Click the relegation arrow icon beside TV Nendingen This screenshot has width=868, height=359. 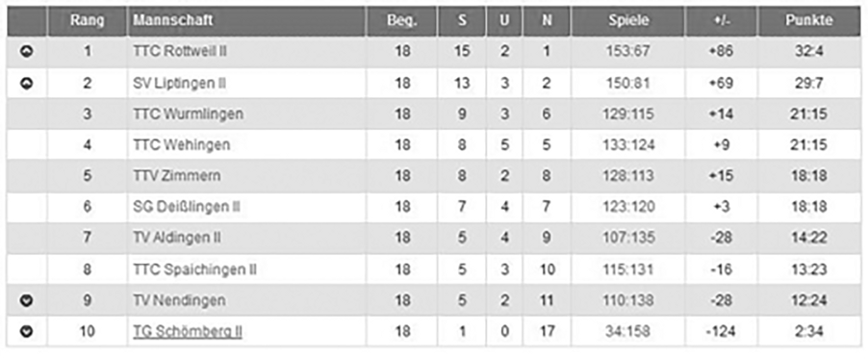pyautogui.click(x=26, y=300)
